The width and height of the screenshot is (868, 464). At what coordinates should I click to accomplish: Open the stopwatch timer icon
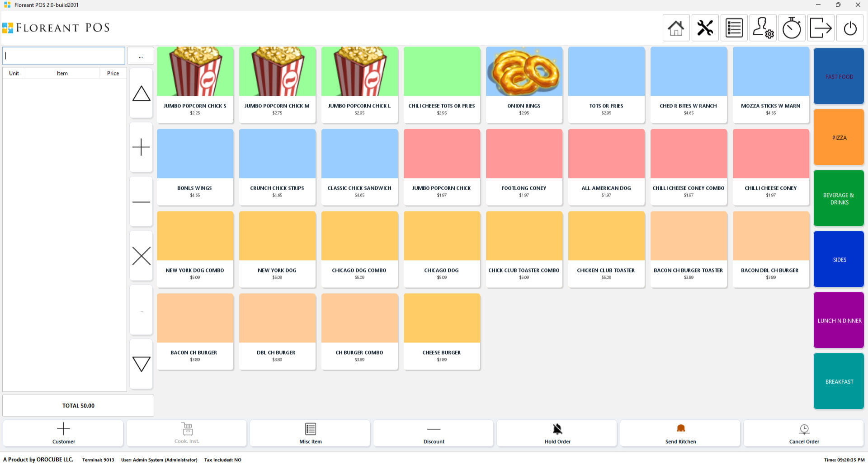pos(792,28)
